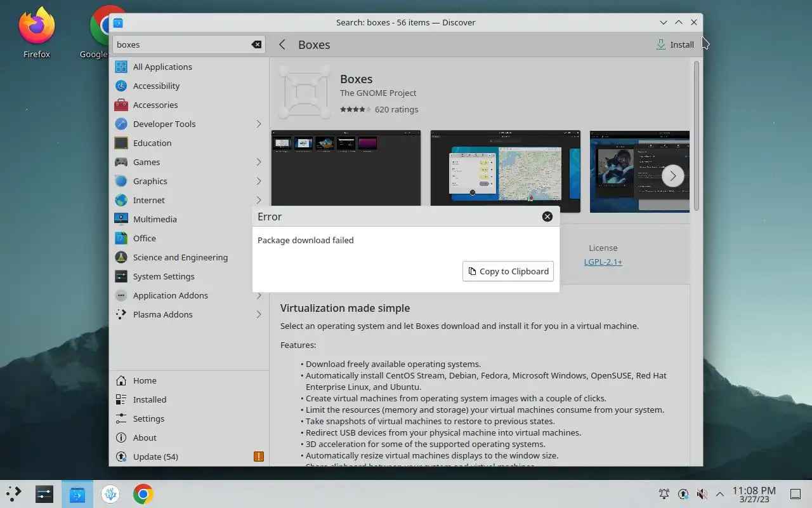Click the Office category icon
Screen dimensions: 812x508
point(121,238)
